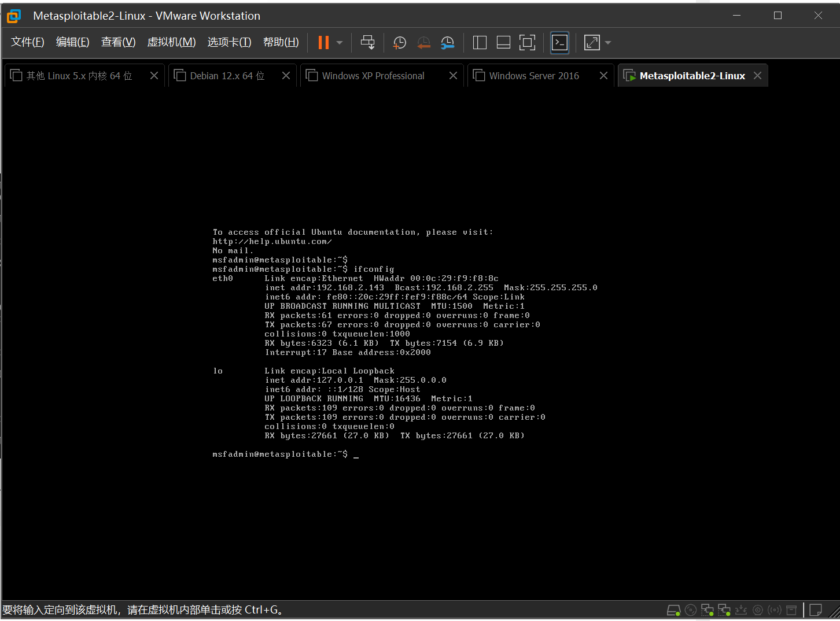Click the stretch guest display icon
Image resolution: width=840 pixels, height=621 pixels.
click(x=592, y=42)
